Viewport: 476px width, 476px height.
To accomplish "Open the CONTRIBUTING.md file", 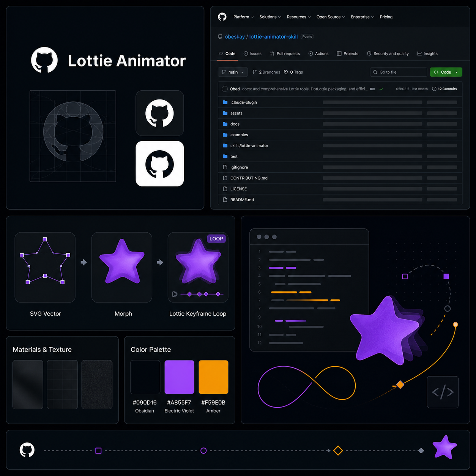I will pos(249,178).
